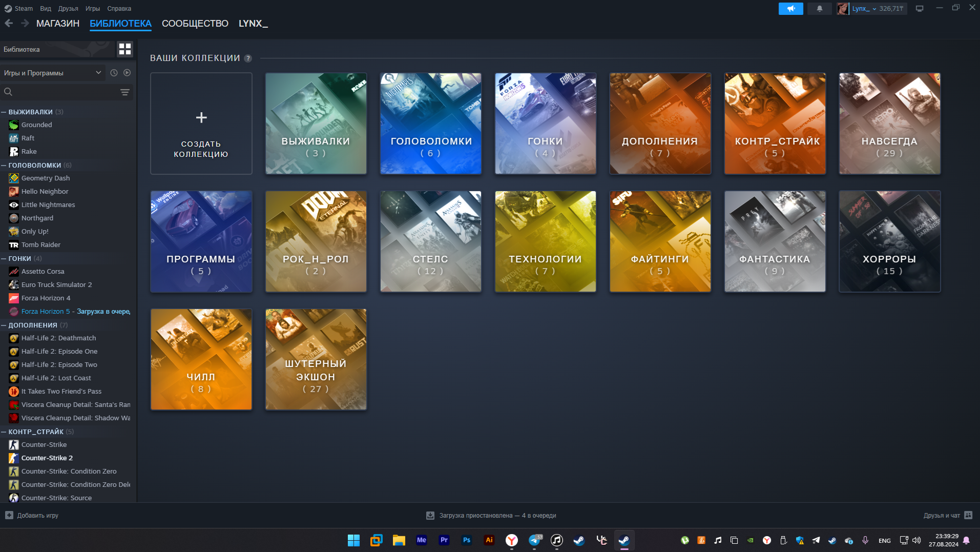Switch to Big Picture mode icon
Image resolution: width=980 pixels, height=552 pixels.
pos(920,9)
